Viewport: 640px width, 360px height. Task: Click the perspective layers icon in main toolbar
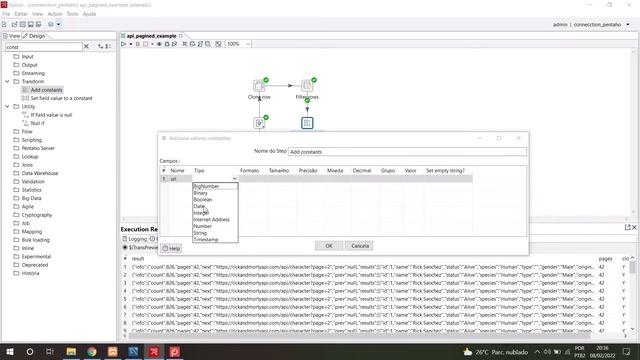[x=51, y=24]
